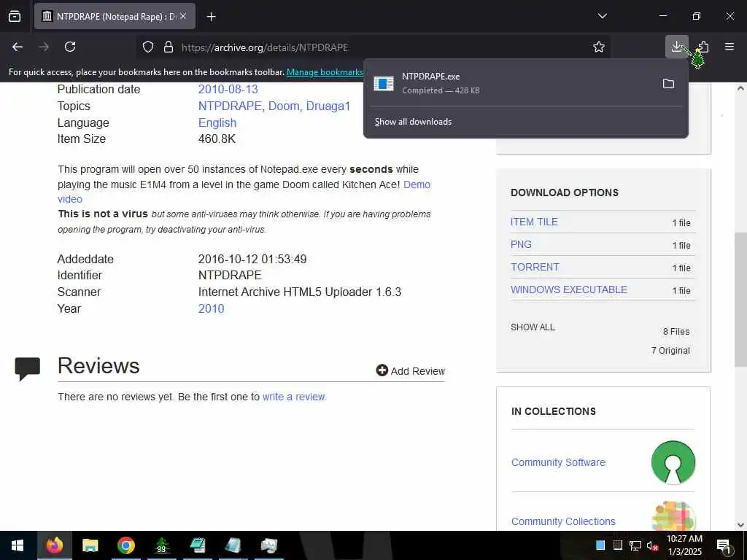Select the NTPDRAPE (Notepad Rape) tab
Screen dimensions: 747x560
pos(115,16)
